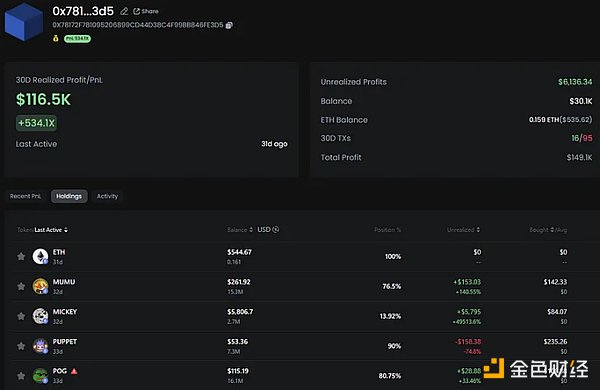Click the 31d ago last active value
The height and width of the screenshot is (390, 600).
(274, 144)
